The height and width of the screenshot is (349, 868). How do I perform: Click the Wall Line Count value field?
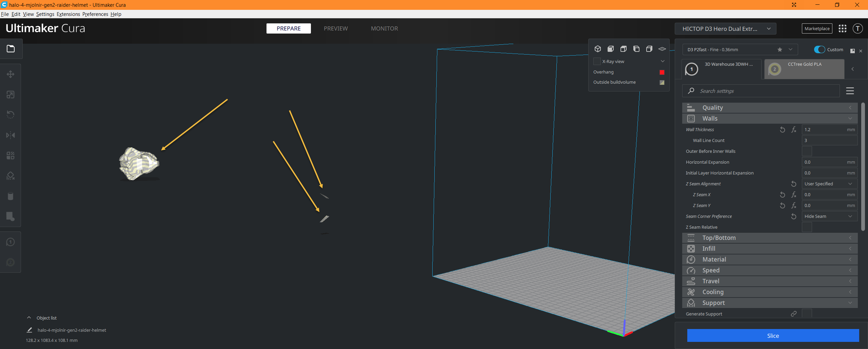829,140
